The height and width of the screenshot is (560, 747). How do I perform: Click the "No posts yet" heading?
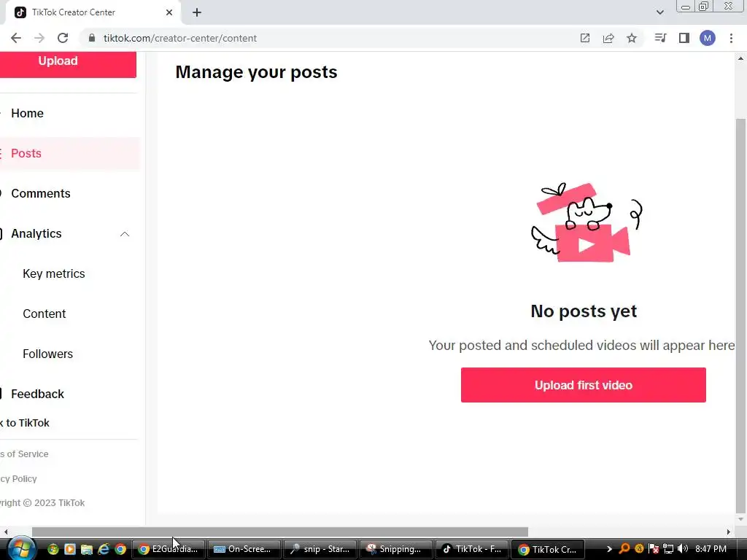[x=583, y=311]
